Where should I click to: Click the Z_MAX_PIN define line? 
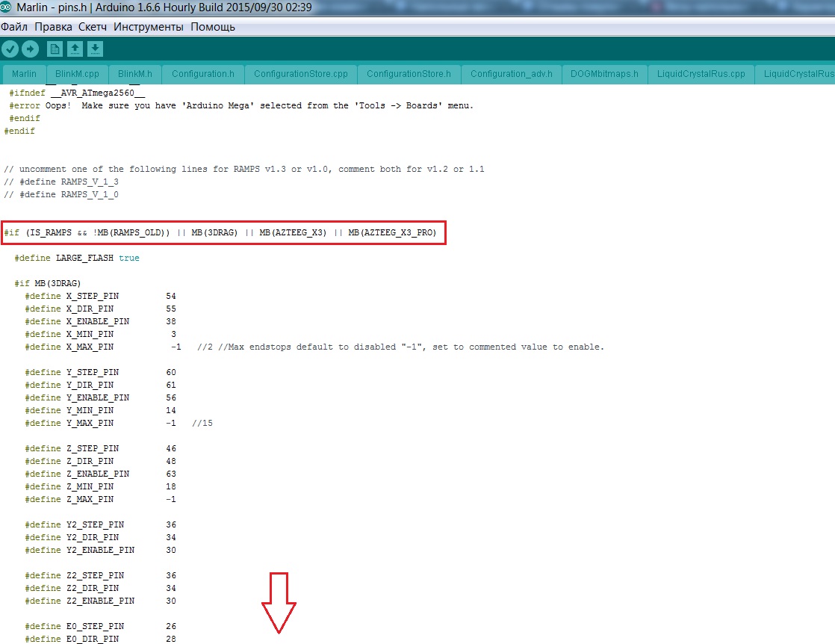coord(100,500)
